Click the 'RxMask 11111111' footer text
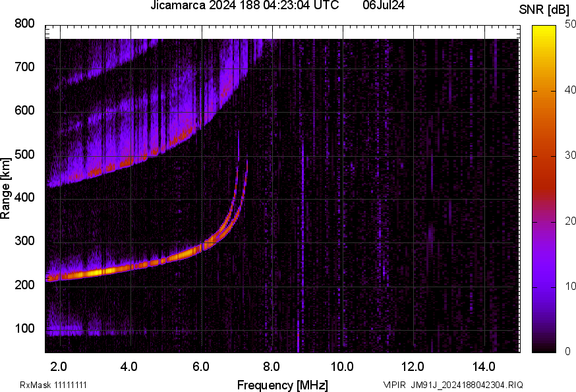Viewport: 576px width, 392px height. click(x=53, y=385)
